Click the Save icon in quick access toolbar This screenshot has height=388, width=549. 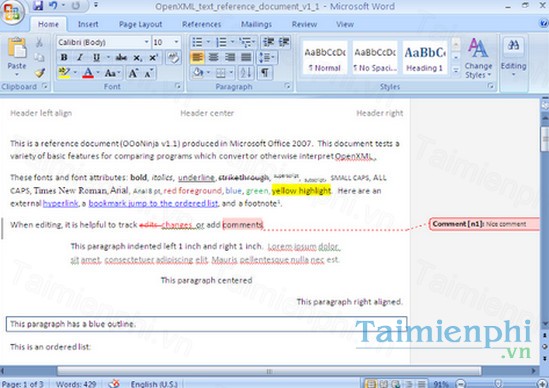tap(38, 6)
